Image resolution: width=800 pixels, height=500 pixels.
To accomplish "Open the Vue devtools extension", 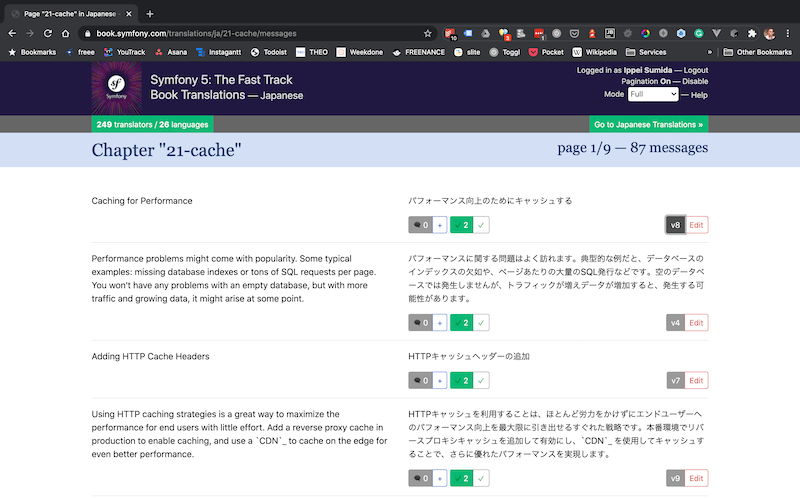I will [716, 34].
